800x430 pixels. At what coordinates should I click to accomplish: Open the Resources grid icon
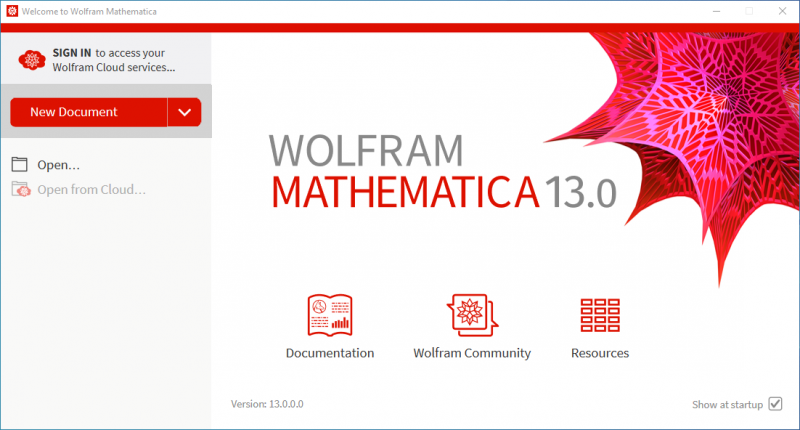click(x=600, y=315)
